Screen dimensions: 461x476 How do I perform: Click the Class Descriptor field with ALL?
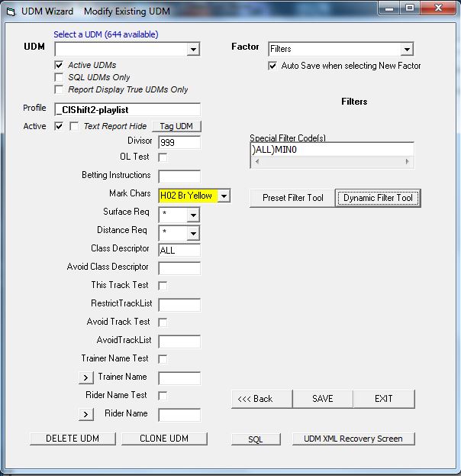179,251
